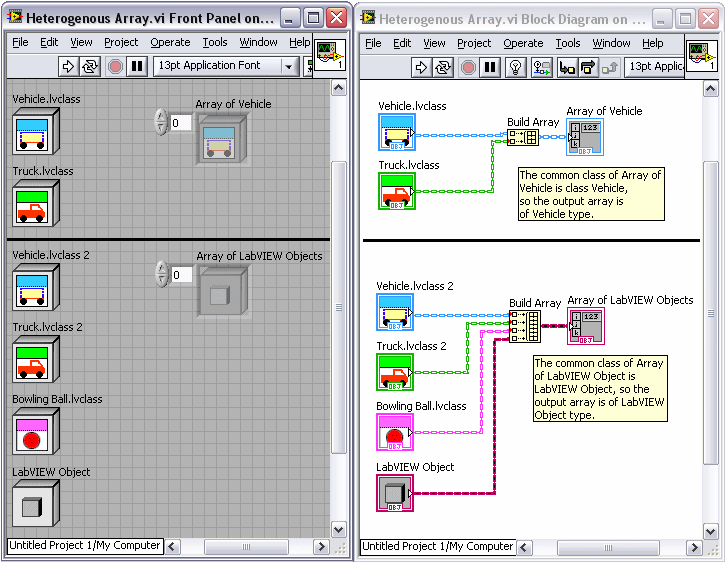Click Bowling Ball.lvclass label in Block Diagram

click(x=421, y=406)
